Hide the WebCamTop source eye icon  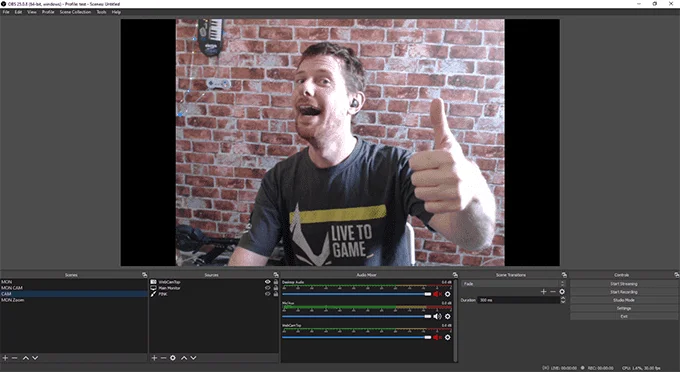[x=268, y=282]
